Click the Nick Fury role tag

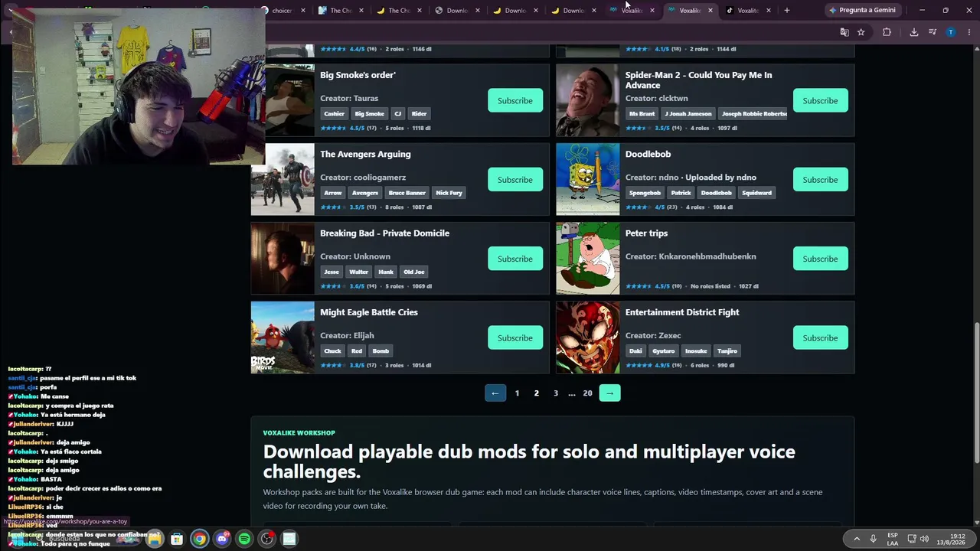[x=449, y=193]
